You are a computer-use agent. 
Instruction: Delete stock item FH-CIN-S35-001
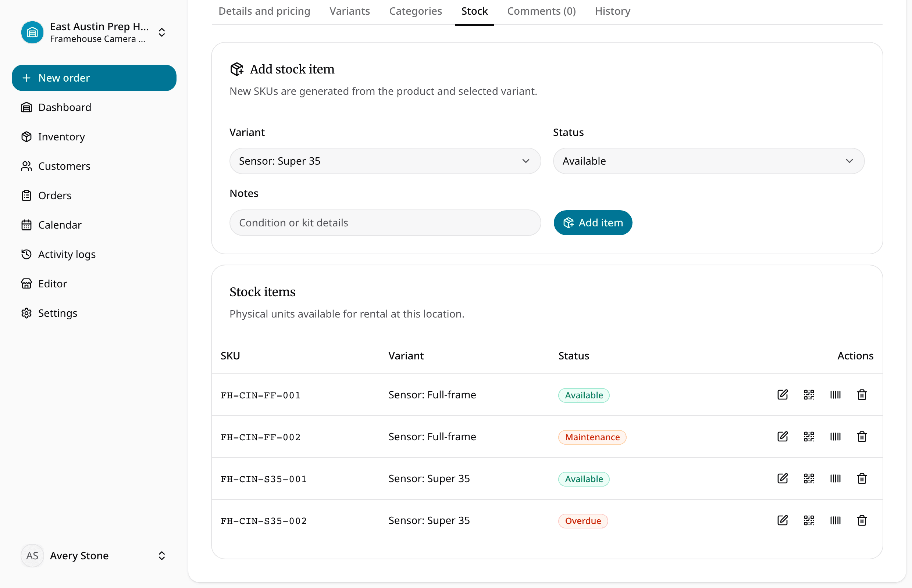coord(862,478)
